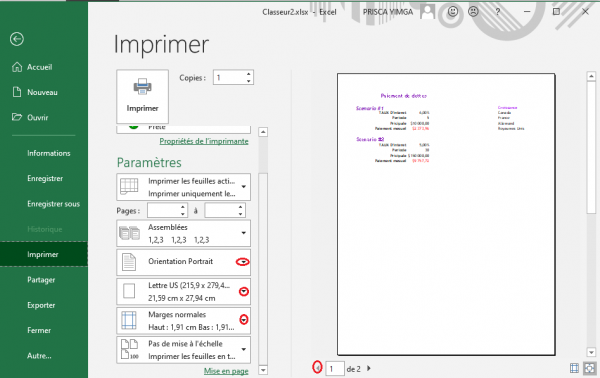Go to Accueil in the sidebar
Image resolution: width=600 pixels, height=378 pixels.
coord(39,67)
